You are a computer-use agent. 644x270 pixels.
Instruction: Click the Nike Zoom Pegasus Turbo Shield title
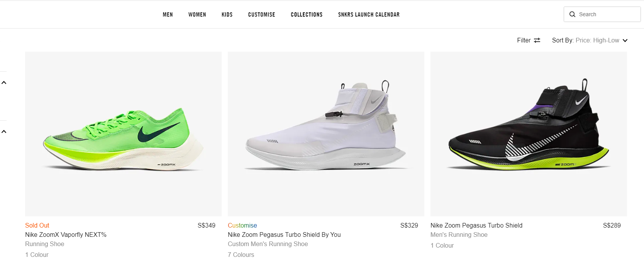pos(476,225)
